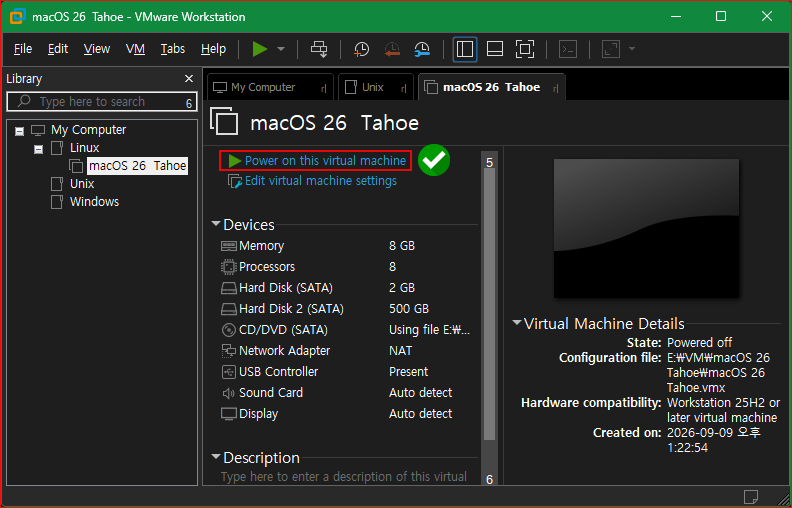Open the VM menu

(135, 48)
